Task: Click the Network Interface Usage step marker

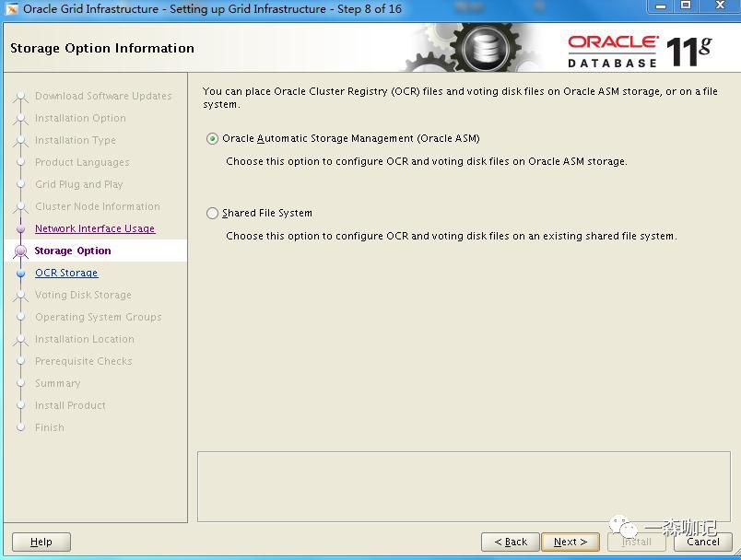Action: coord(21,229)
